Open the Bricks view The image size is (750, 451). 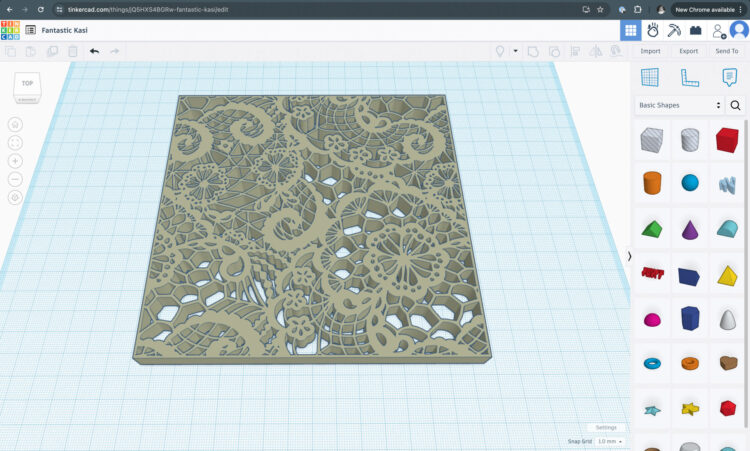(695, 30)
